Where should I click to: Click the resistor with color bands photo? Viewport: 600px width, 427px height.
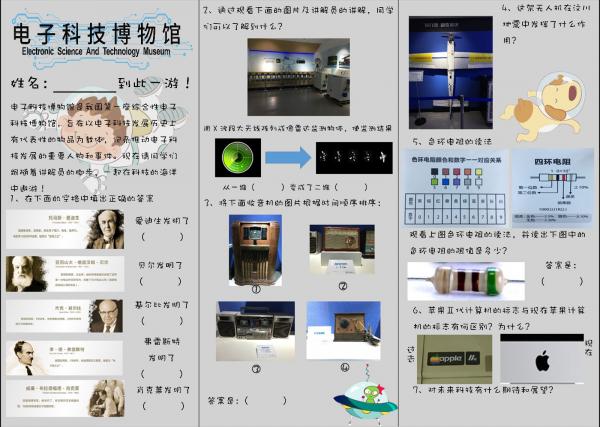pyautogui.click(x=466, y=280)
